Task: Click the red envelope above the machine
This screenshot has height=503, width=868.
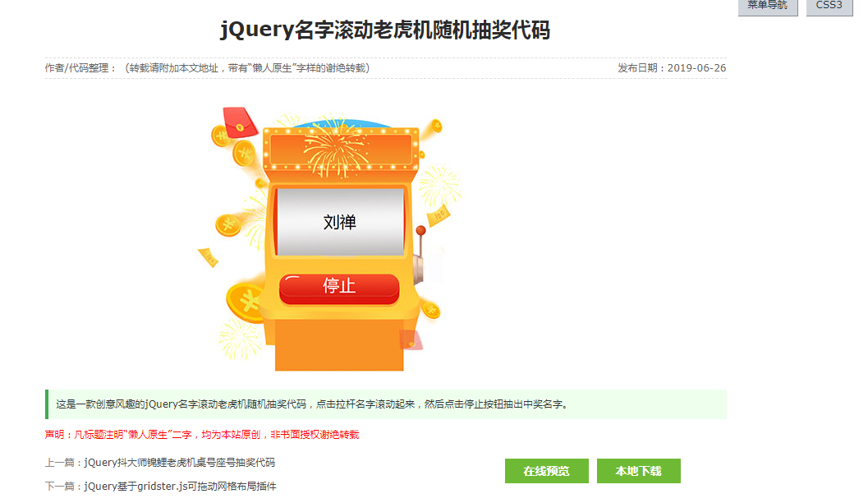Action: click(241, 122)
